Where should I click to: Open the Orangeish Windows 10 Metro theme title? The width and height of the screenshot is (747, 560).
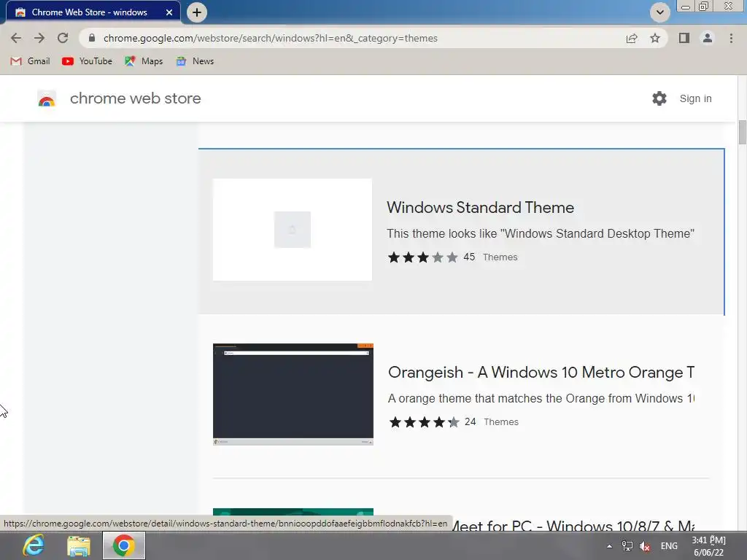point(541,373)
